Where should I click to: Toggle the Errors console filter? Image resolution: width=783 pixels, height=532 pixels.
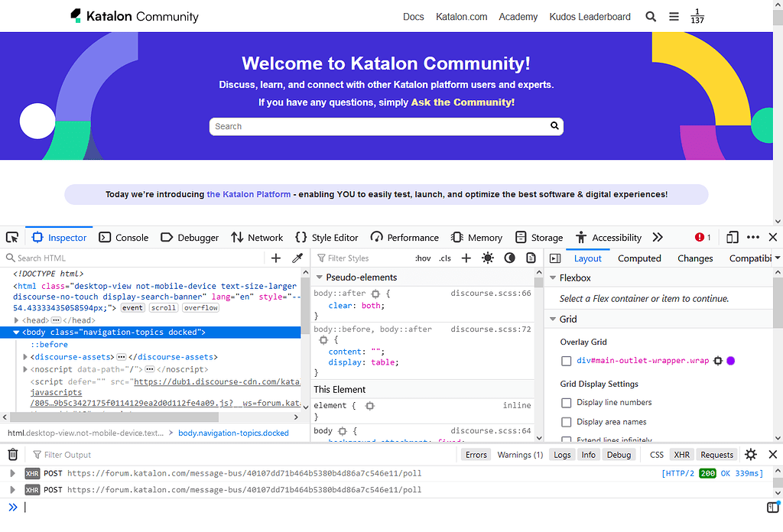click(476, 455)
